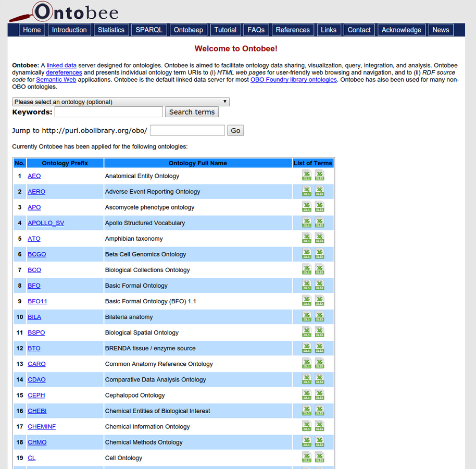The height and width of the screenshot is (469, 476).
Task: Click the Search terms button
Action: [192, 112]
